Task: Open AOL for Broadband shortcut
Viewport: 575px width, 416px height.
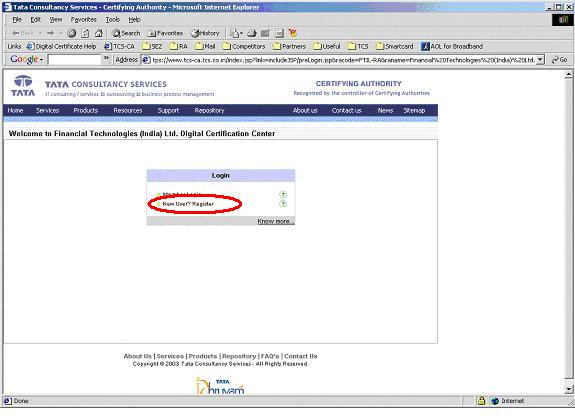Action: click(452, 46)
